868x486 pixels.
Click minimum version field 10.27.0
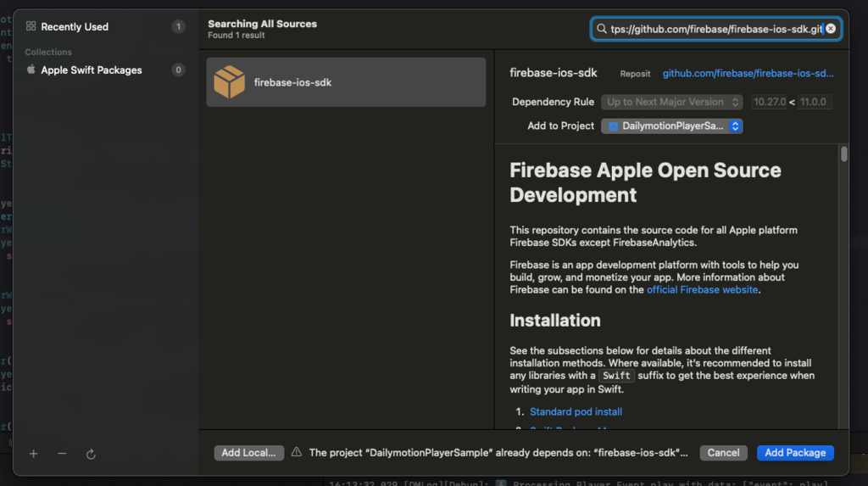click(x=770, y=102)
